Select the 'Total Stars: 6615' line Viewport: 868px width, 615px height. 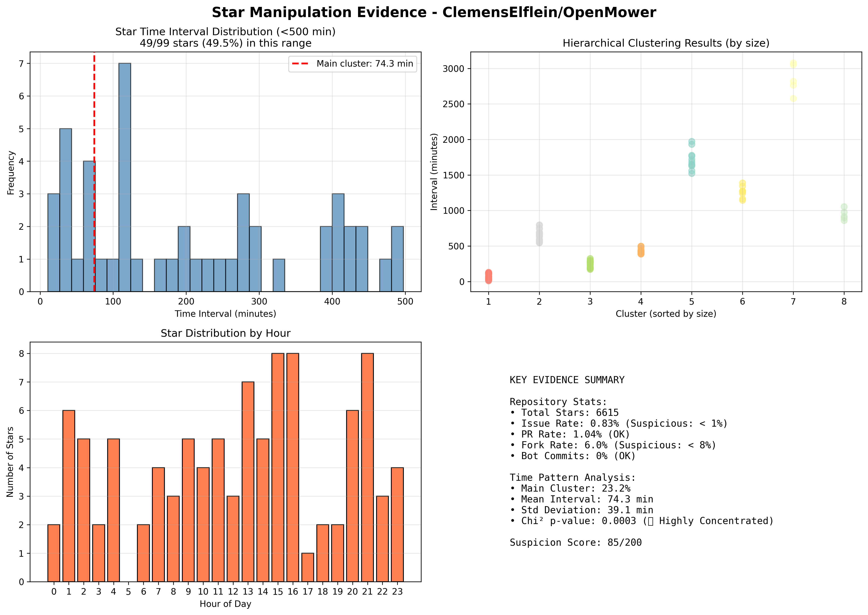[564, 413]
